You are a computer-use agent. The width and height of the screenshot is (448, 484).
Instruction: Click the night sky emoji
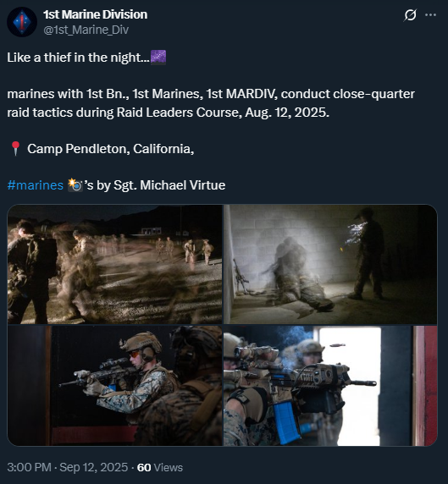tap(158, 58)
